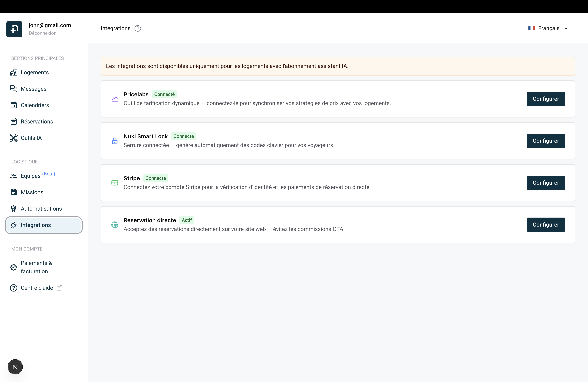The image size is (588, 382).
Task: Click the Logements building icon
Action: 14,73
